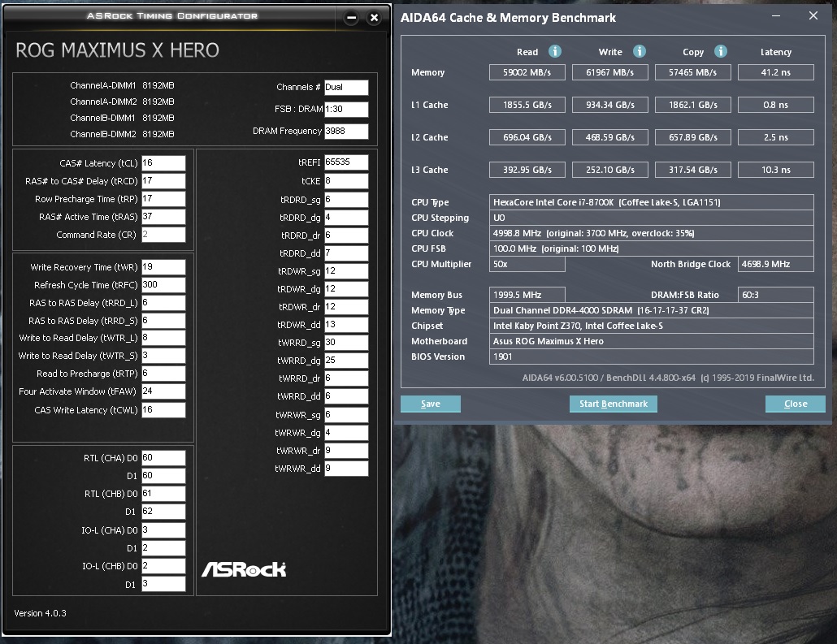The height and width of the screenshot is (644, 837).
Task: Click the Close button in AIDA64
Action: [796, 404]
